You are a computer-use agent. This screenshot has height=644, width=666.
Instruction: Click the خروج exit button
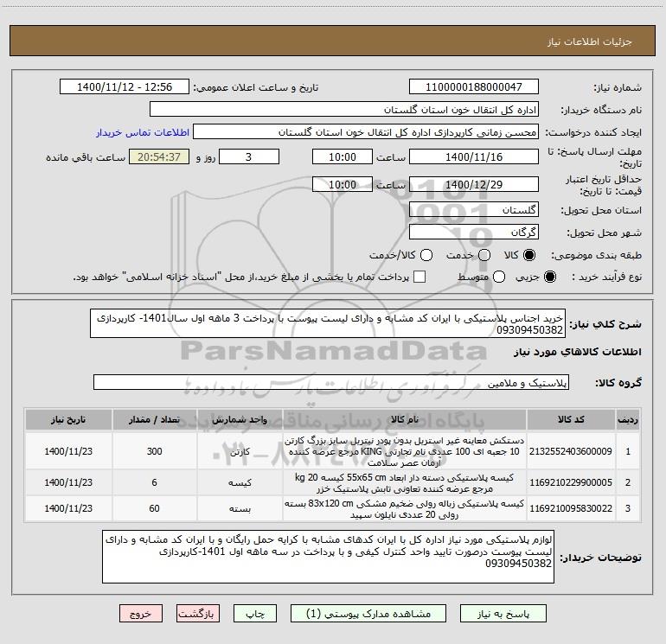(x=141, y=614)
